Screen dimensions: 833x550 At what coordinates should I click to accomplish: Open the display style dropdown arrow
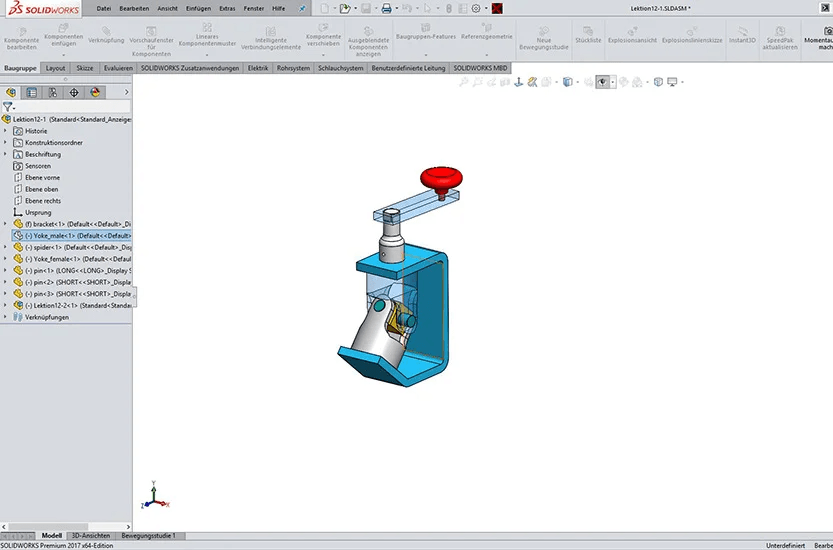(x=613, y=82)
